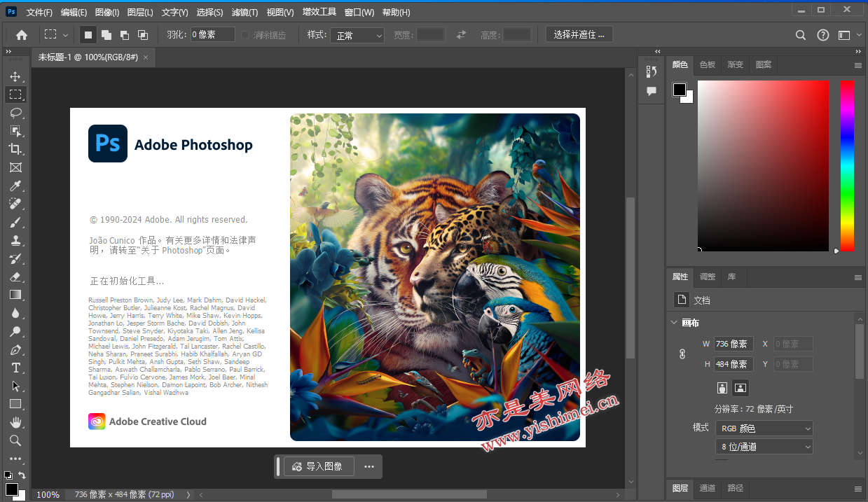The height and width of the screenshot is (502, 868).
Task: Open the Discover help icon
Action: pos(823,35)
